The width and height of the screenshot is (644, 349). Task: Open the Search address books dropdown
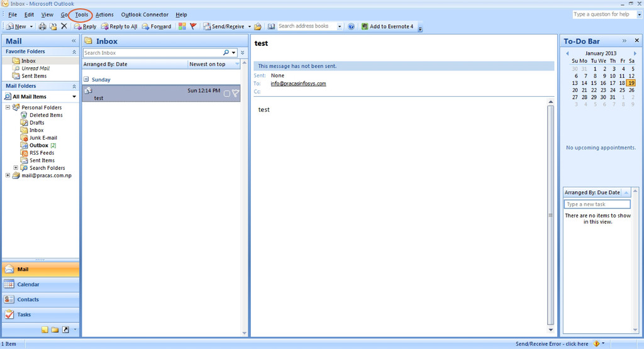point(340,26)
